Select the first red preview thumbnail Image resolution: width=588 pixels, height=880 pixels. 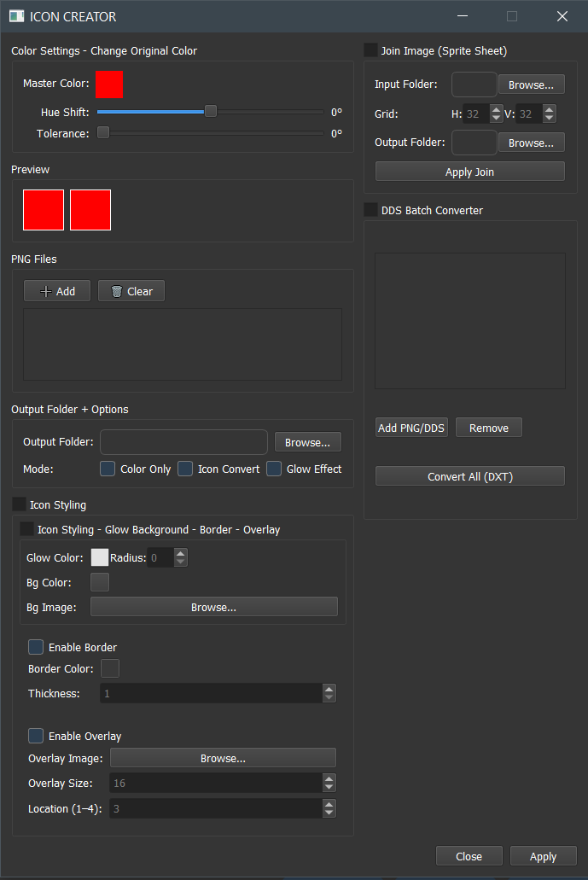[44, 210]
